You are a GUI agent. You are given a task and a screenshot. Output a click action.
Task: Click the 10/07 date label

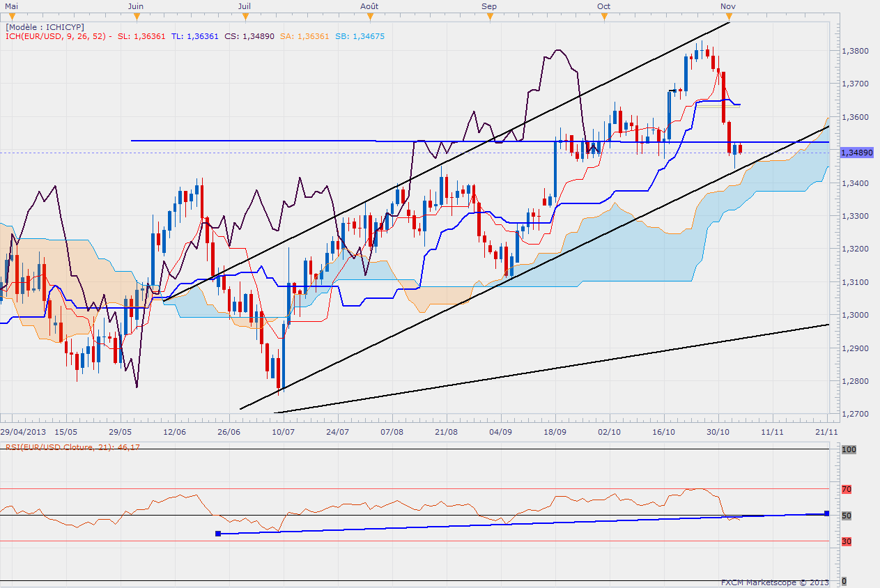283,432
